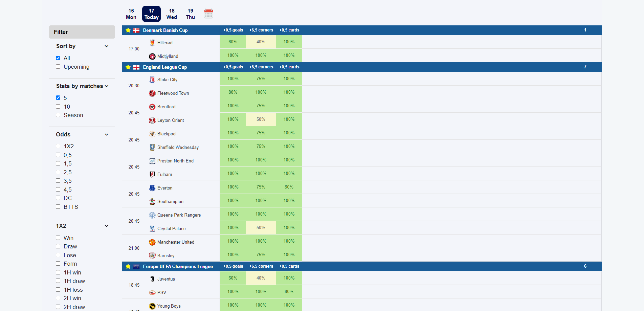644x311 pixels.
Task: Click England League Cup match count 7
Action: (585, 67)
